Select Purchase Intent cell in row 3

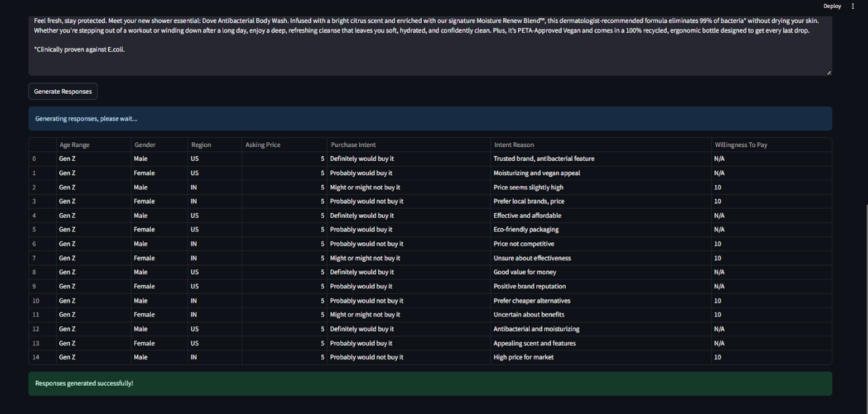click(408, 201)
